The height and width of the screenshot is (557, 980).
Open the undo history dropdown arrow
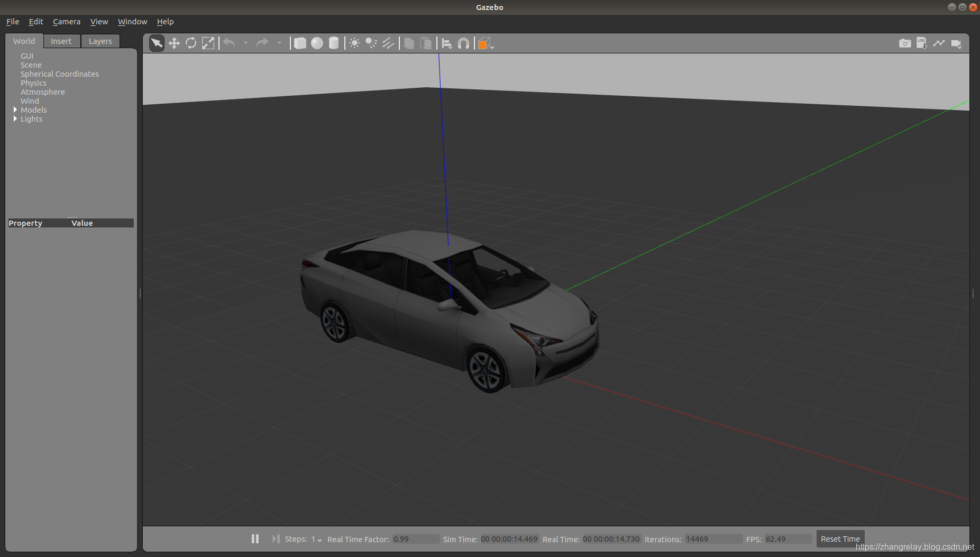pyautogui.click(x=245, y=43)
